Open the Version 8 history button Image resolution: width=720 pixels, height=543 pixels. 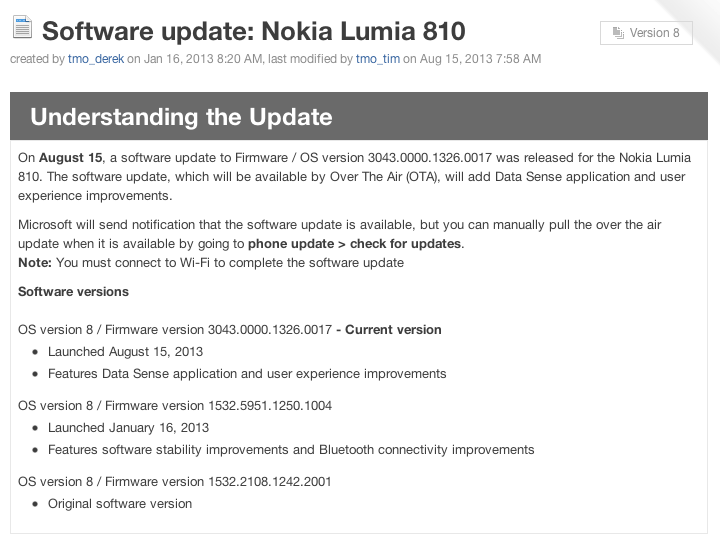tap(646, 33)
